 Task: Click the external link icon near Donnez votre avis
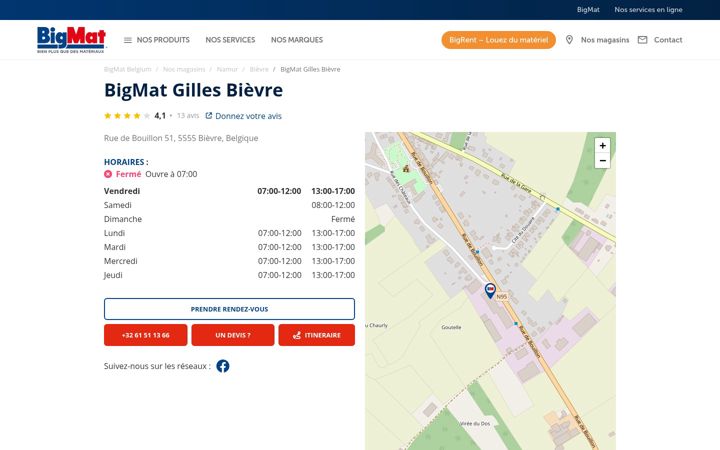208,116
